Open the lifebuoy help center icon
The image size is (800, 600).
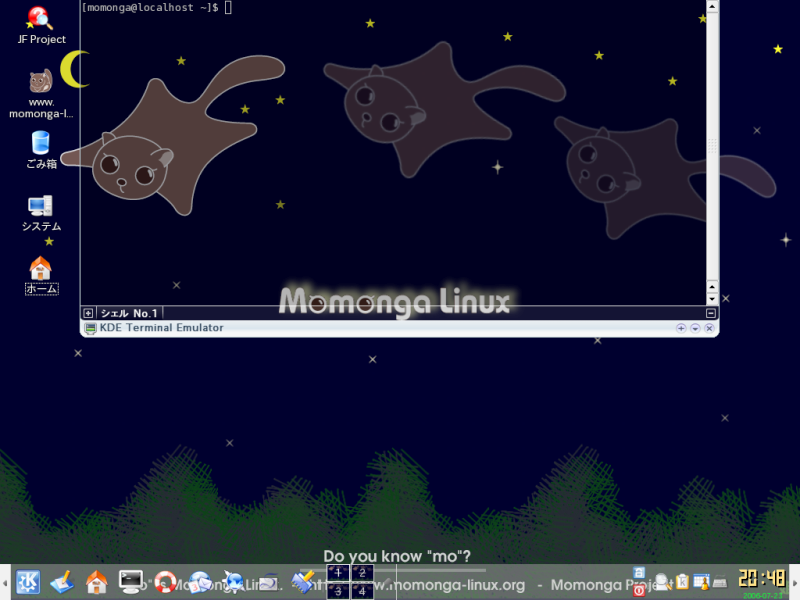coord(165,582)
